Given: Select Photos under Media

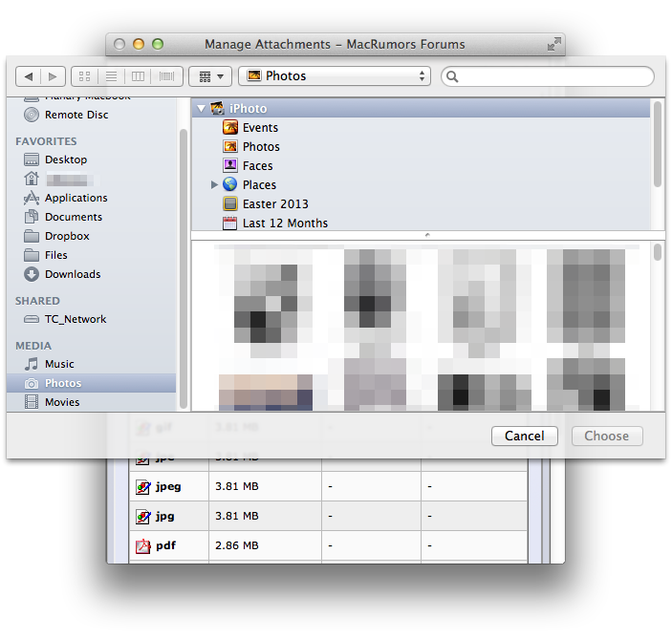Looking at the screenshot, I should (91, 383).
